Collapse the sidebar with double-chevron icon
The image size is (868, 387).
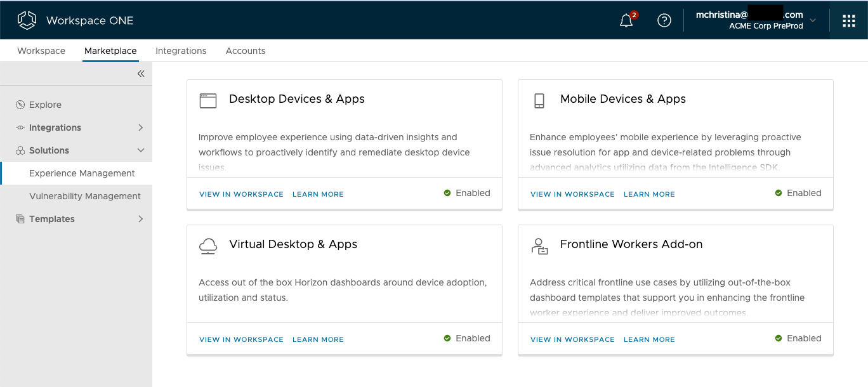(x=141, y=74)
